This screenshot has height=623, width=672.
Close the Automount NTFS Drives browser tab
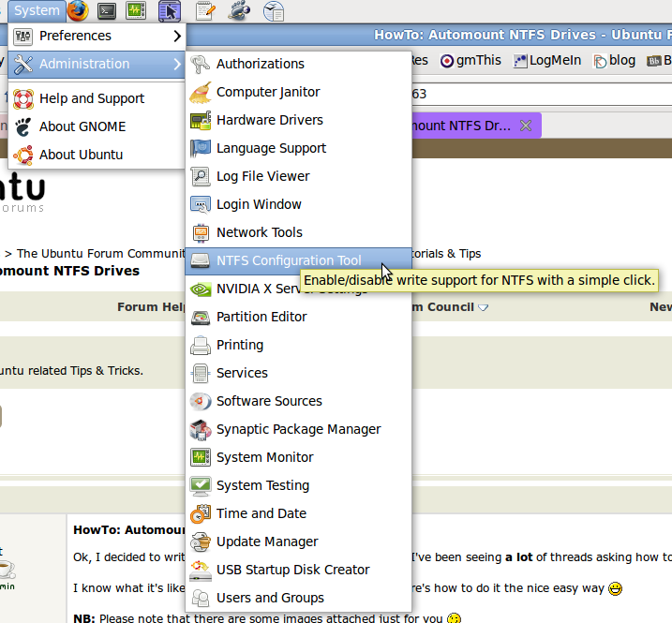526,126
